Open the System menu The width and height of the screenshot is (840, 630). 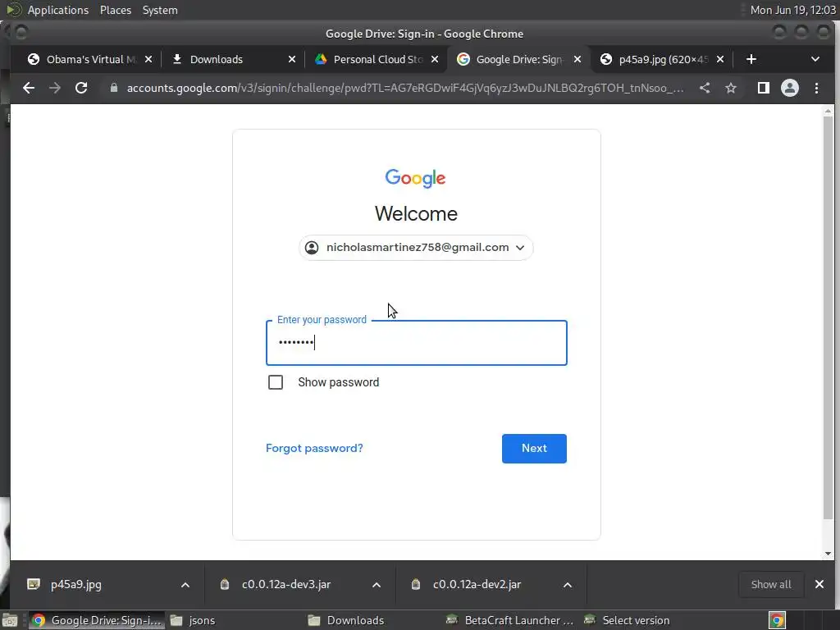pyautogui.click(x=160, y=10)
